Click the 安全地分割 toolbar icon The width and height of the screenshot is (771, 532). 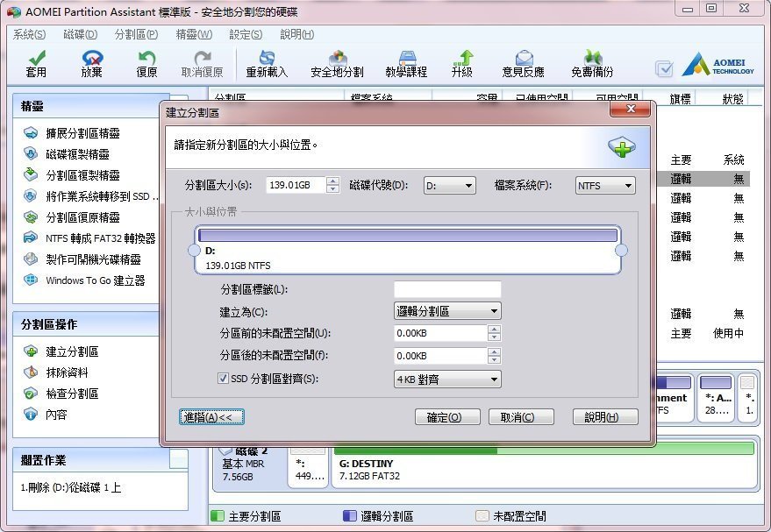point(338,64)
